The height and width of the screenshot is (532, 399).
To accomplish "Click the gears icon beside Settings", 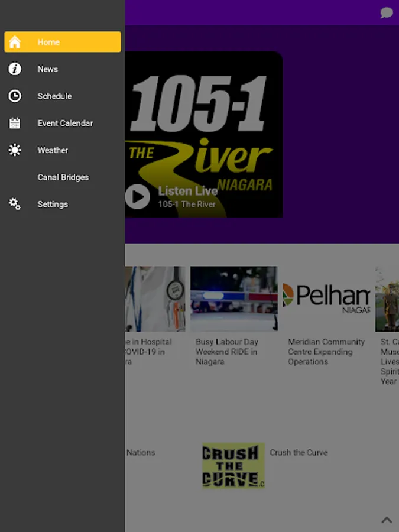I will pyautogui.click(x=15, y=204).
